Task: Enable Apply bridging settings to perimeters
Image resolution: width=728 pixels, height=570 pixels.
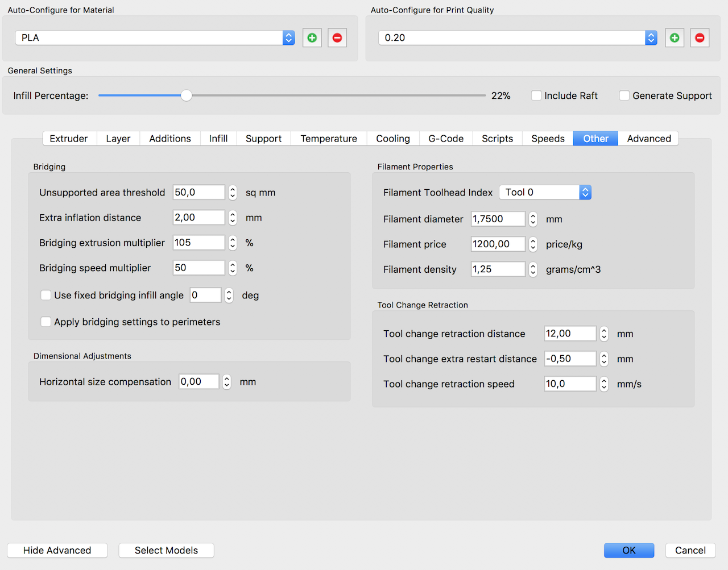Action: tap(46, 322)
